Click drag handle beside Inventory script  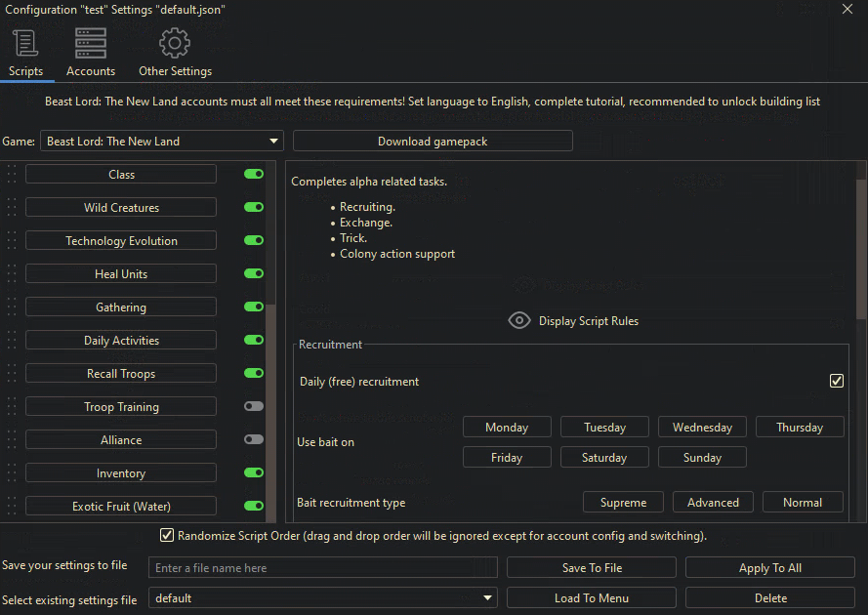click(12, 473)
